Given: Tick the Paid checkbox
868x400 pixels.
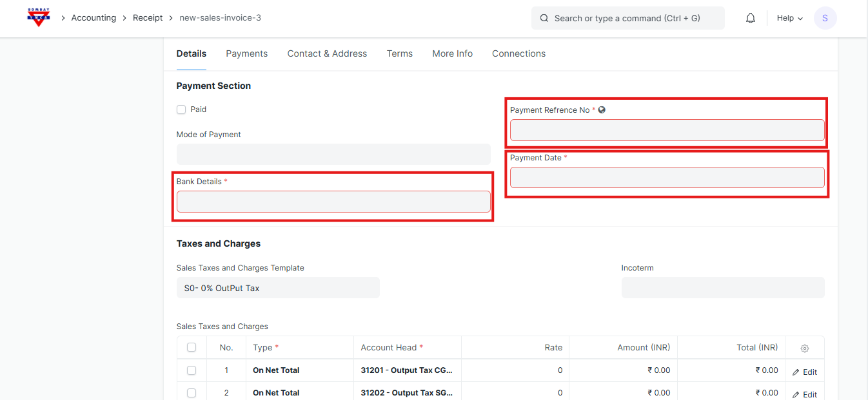Looking at the screenshot, I should [x=181, y=110].
